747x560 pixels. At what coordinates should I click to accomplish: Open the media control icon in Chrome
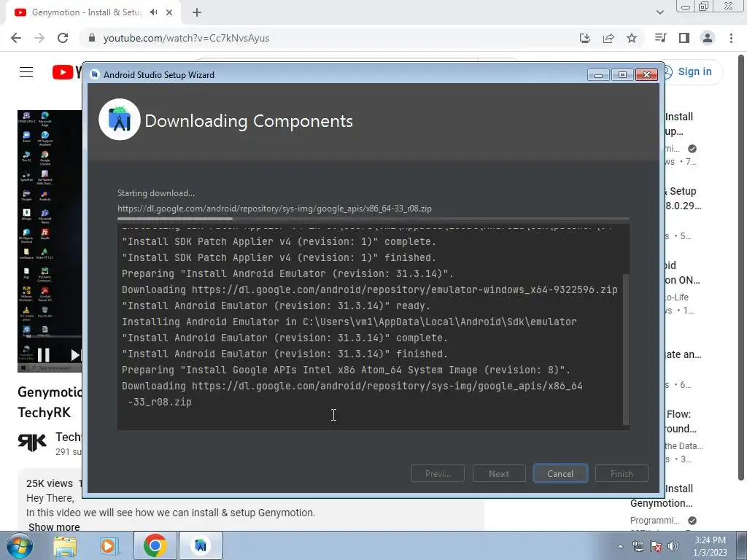coord(660,38)
